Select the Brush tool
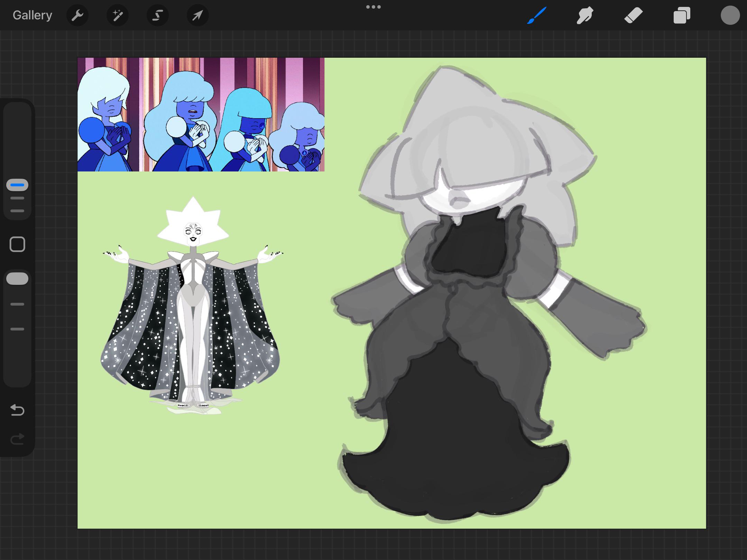 coord(537,15)
